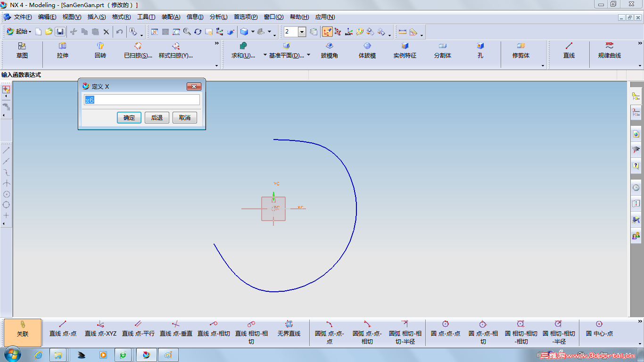Click the New file icon
644x362 pixels.
click(39, 32)
